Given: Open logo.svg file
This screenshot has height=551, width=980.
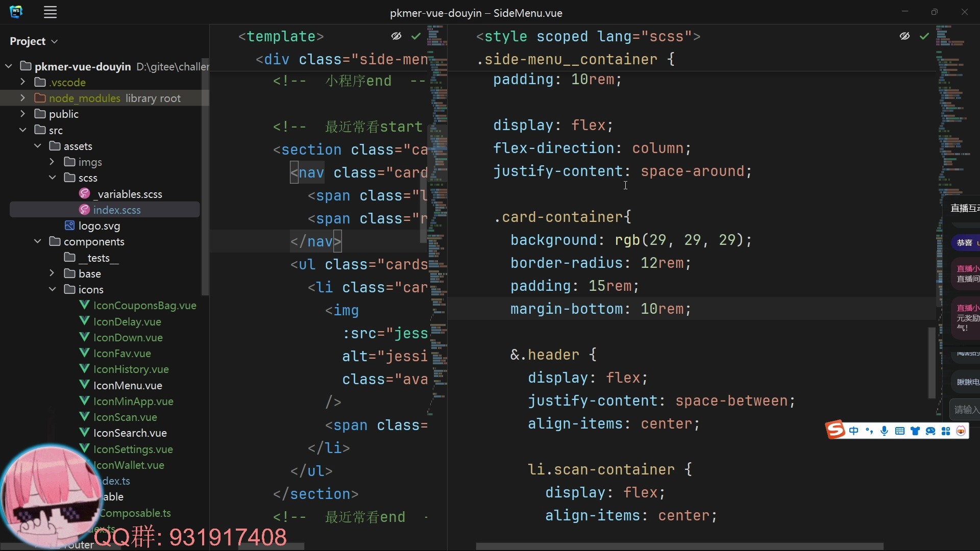Looking at the screenshot, I should tap(99, 226).
